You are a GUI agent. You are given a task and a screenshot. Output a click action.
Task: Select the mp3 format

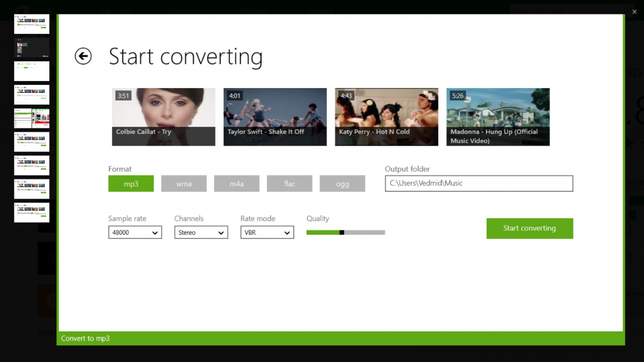click(131, 184)
